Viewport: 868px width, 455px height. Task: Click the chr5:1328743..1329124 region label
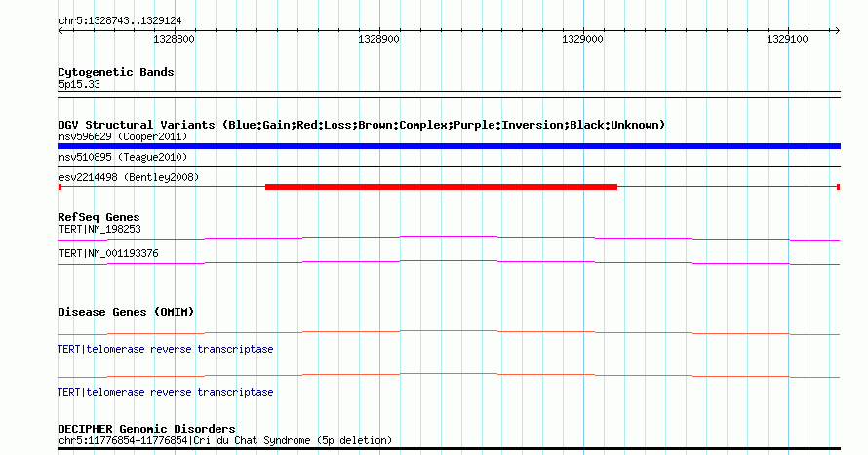120,21
